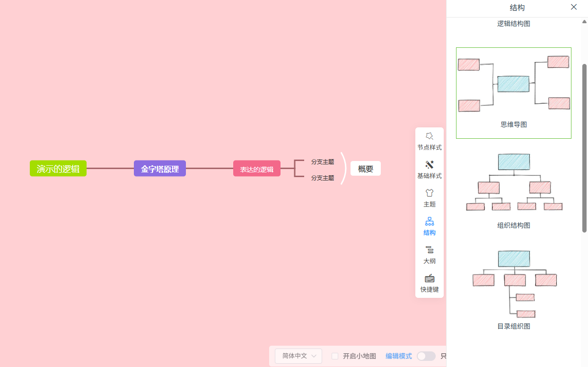588x367 pixels.
Task: Enable the 开启小地图 checkbox
Action: pyautogui.click(x=335, y=356)
